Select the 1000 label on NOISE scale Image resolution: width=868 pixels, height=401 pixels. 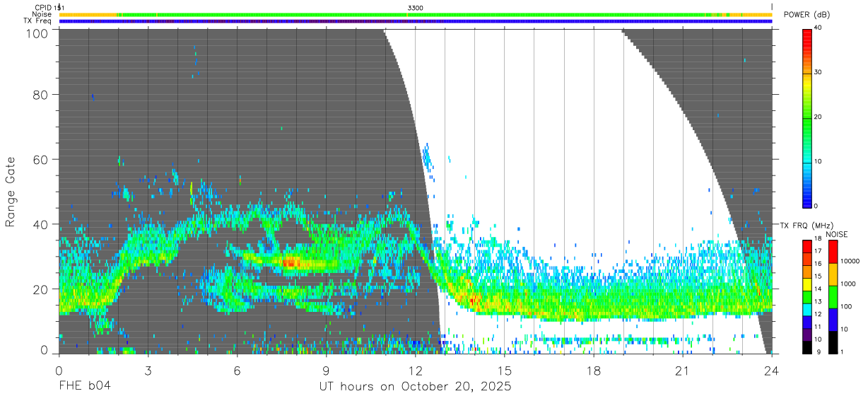pos(848,284)
